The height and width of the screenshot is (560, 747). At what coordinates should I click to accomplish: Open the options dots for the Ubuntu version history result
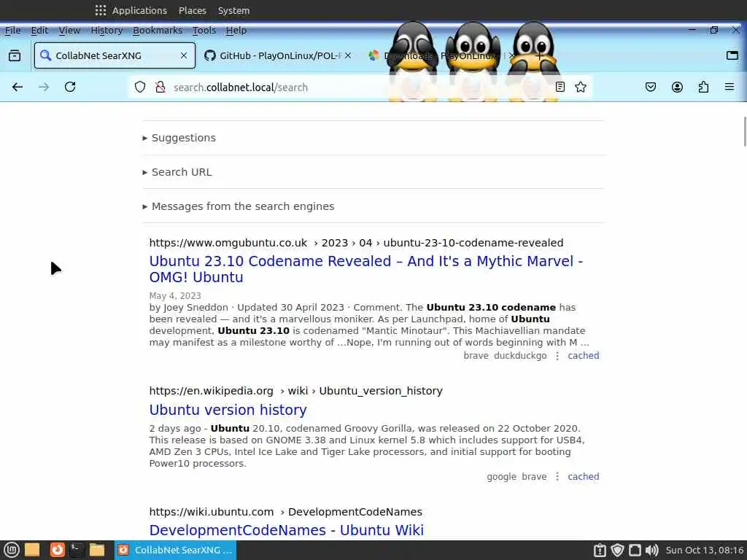557,477
